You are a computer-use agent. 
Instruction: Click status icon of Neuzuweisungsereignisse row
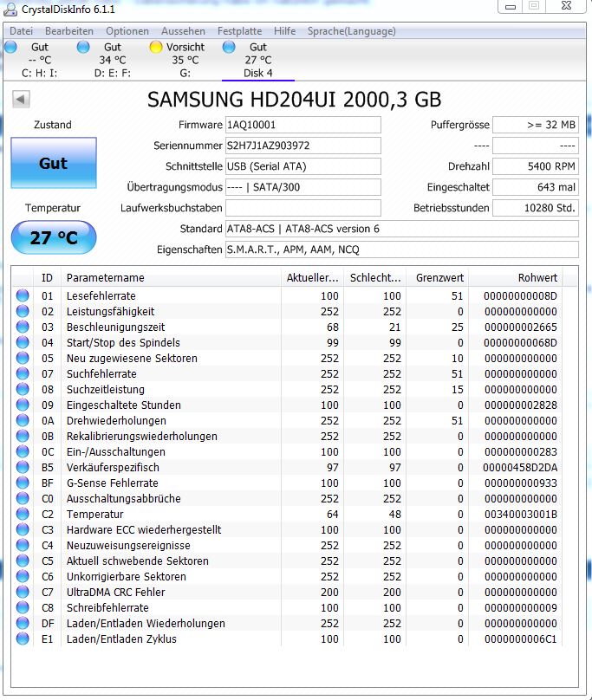coord(23,546)
